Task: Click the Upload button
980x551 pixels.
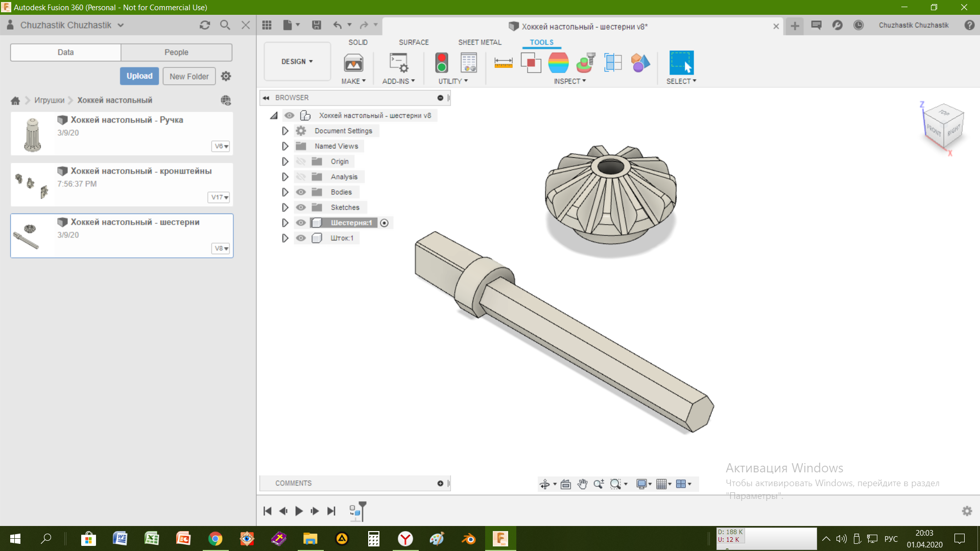Action: coord(139,76)
